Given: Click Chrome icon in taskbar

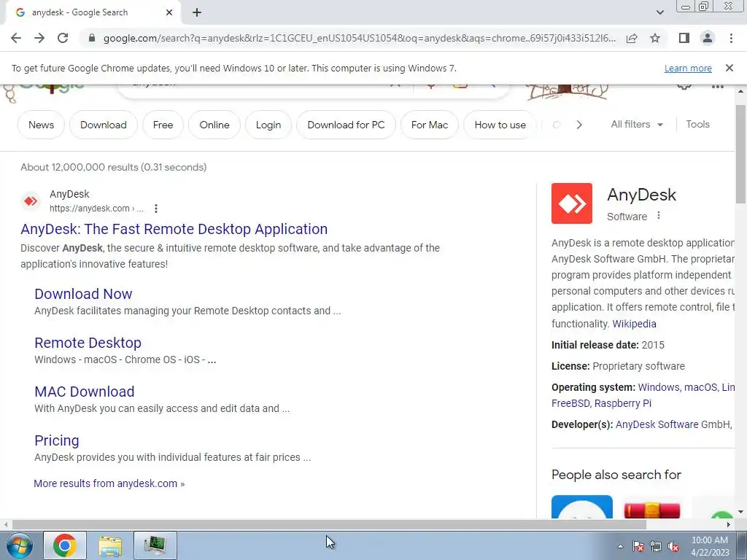Looking at the screenshot, I should coord(65,545).
